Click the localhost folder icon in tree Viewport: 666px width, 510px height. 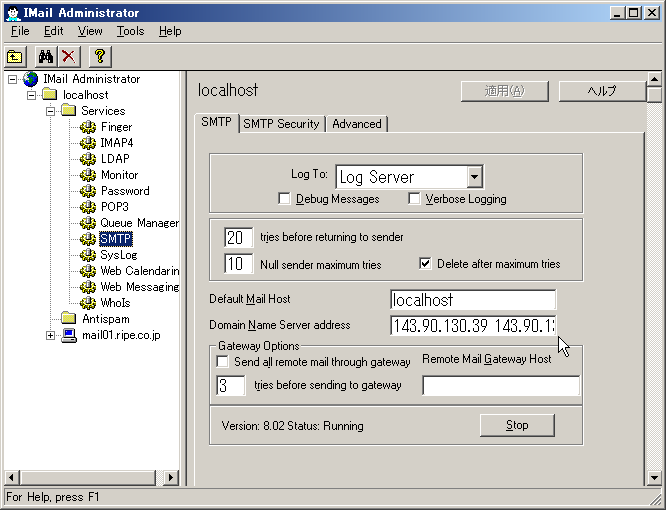(x=50, y=94)
